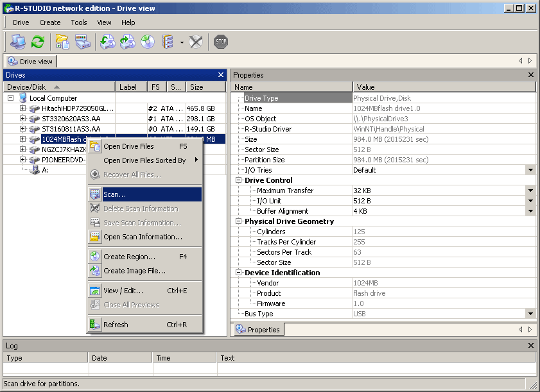Choose Open Drive Files in the context menu
The width and height of the screenshot is (540, 392).
point(145,146)
